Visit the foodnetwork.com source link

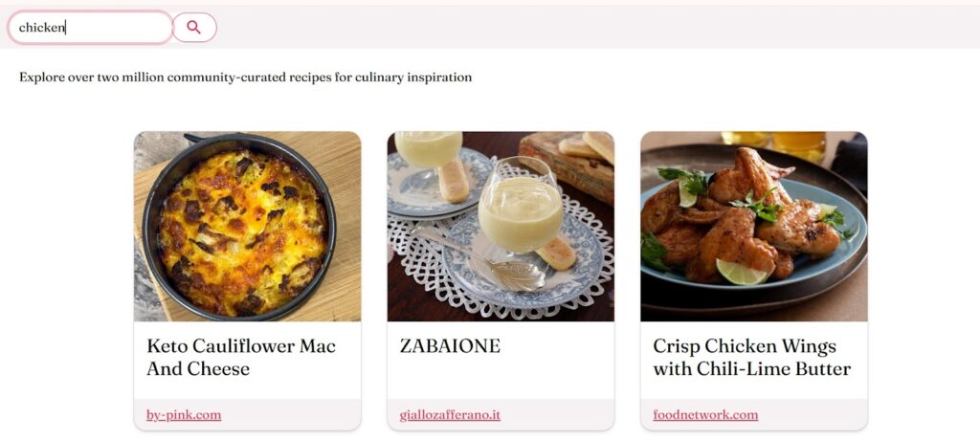point(705,415)
